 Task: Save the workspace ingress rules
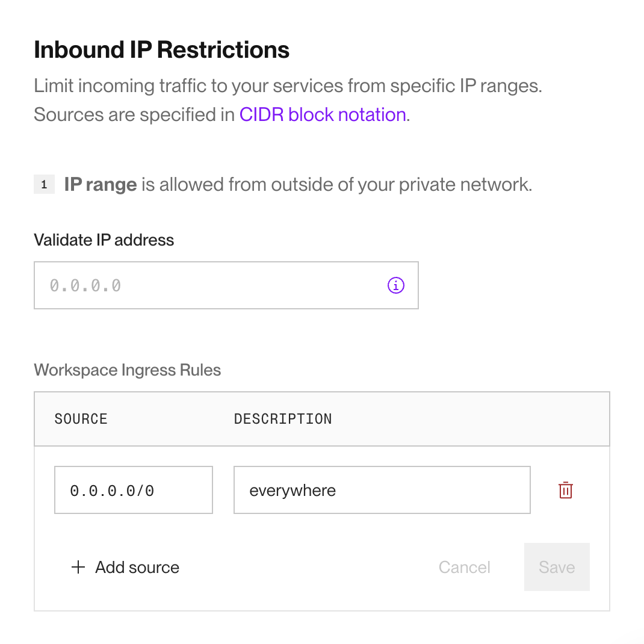click(556, 567)
